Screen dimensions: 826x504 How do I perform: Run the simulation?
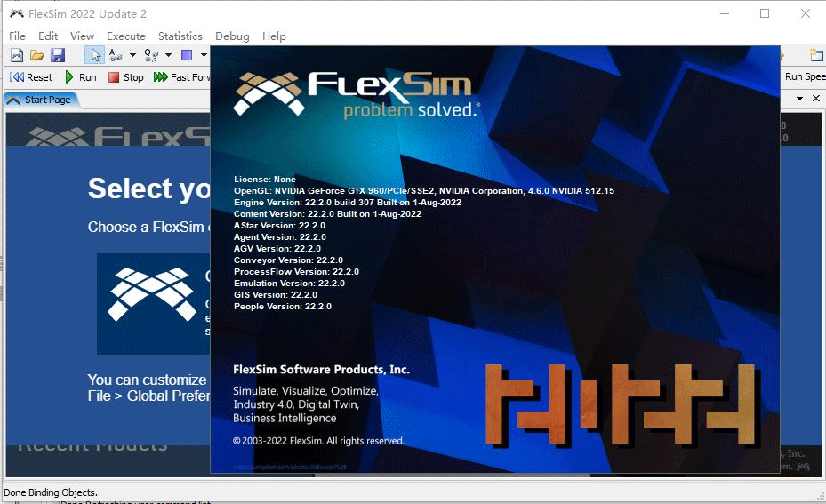81,77
